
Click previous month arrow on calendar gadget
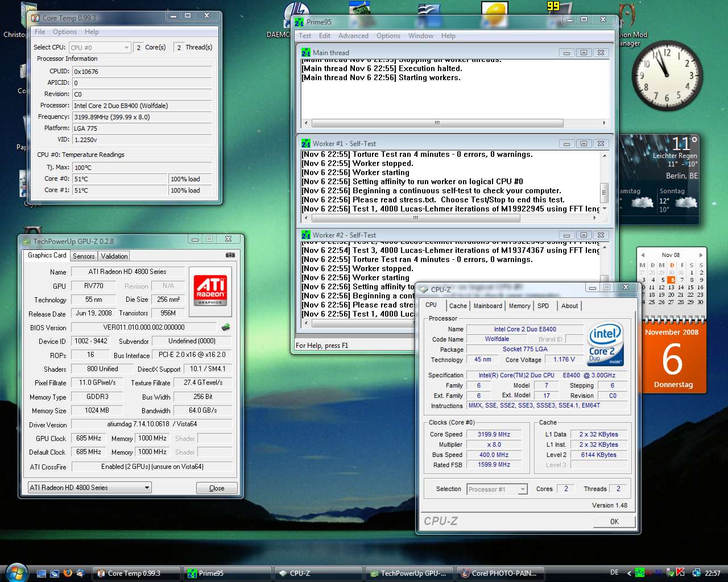[x=643, y=255]
